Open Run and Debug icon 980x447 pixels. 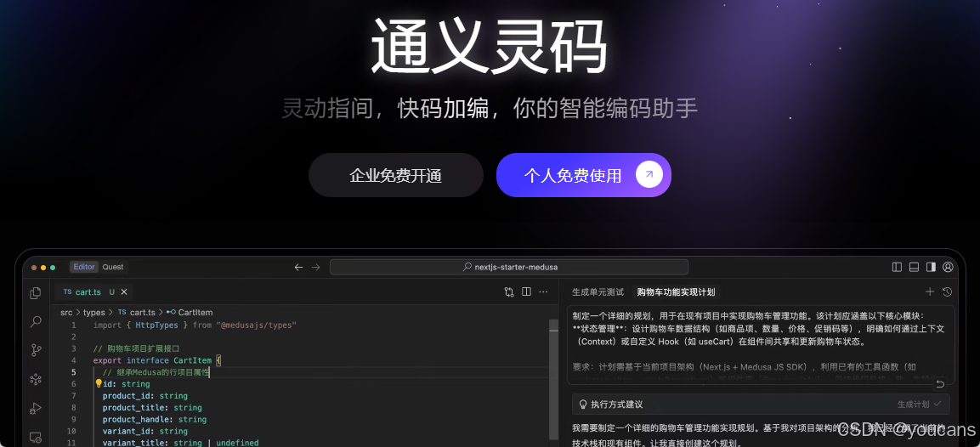point(36,408)
